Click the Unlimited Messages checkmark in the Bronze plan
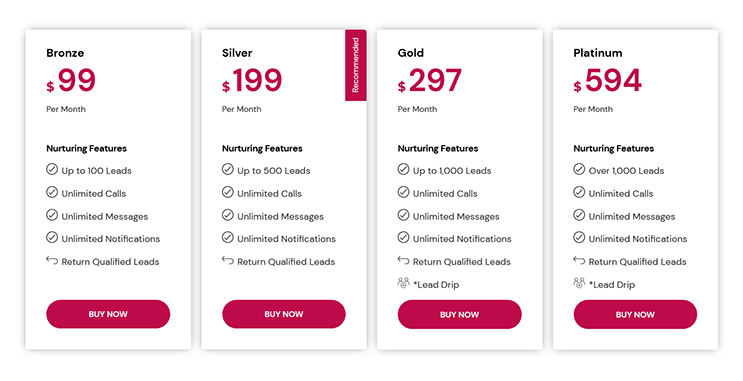 coord(52,215)
